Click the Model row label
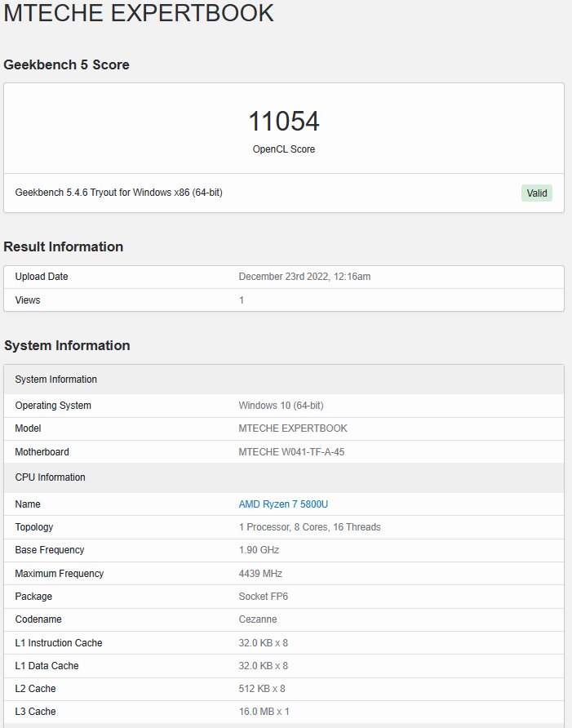 click(x=28, y=428)
